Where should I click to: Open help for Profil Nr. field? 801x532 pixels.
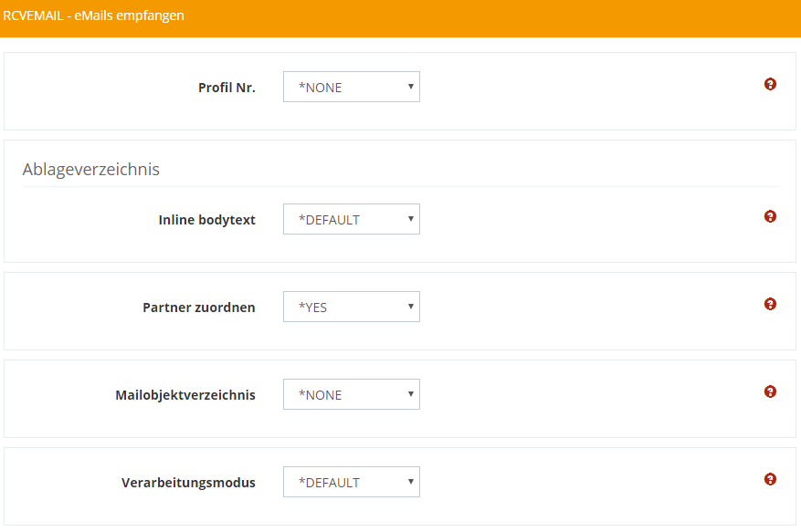tap(770, 85)
